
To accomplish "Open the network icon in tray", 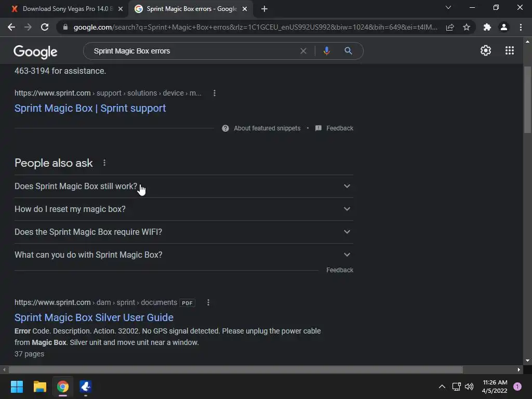I will 457,387.
